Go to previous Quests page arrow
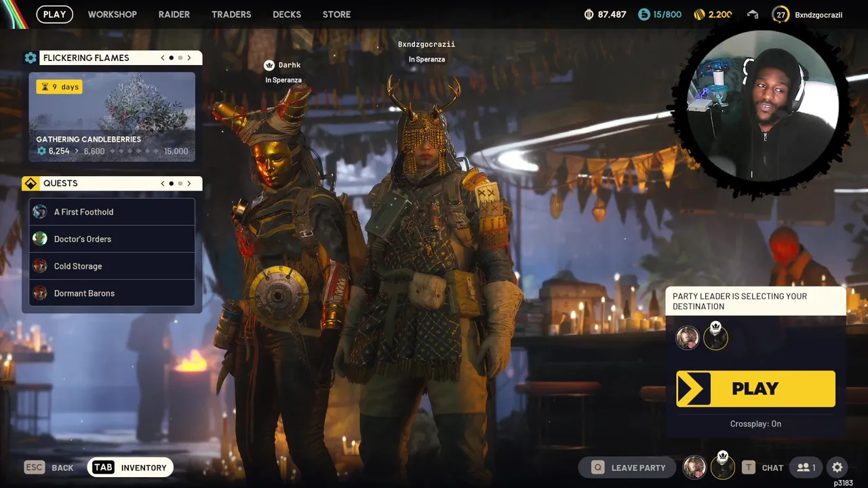The image size is (868, 488). pyautogui.click(x=163, y=183)
